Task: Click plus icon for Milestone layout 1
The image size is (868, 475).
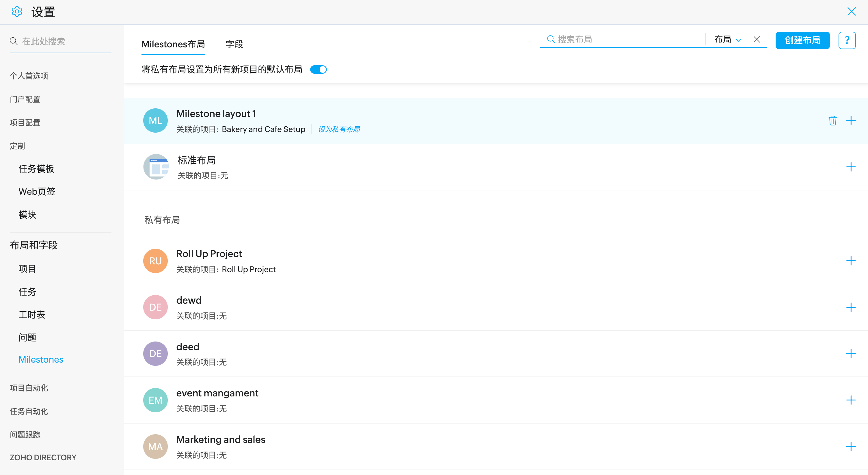Action: pos(850,120)
